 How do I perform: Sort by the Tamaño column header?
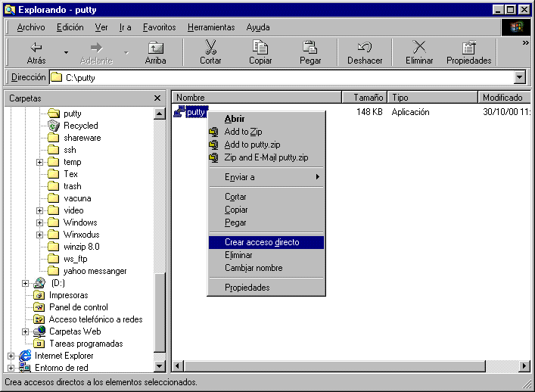[x=365, y=98]
